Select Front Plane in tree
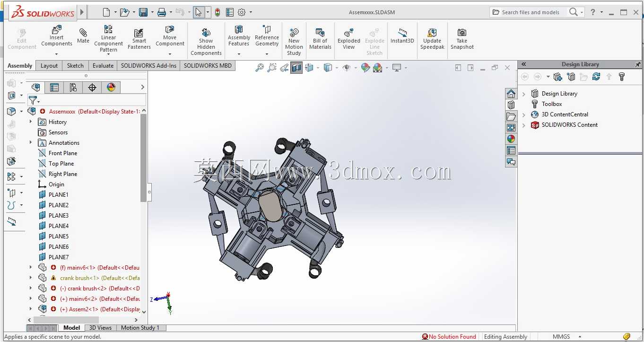The image size is (644, 342). coord(63,153)
